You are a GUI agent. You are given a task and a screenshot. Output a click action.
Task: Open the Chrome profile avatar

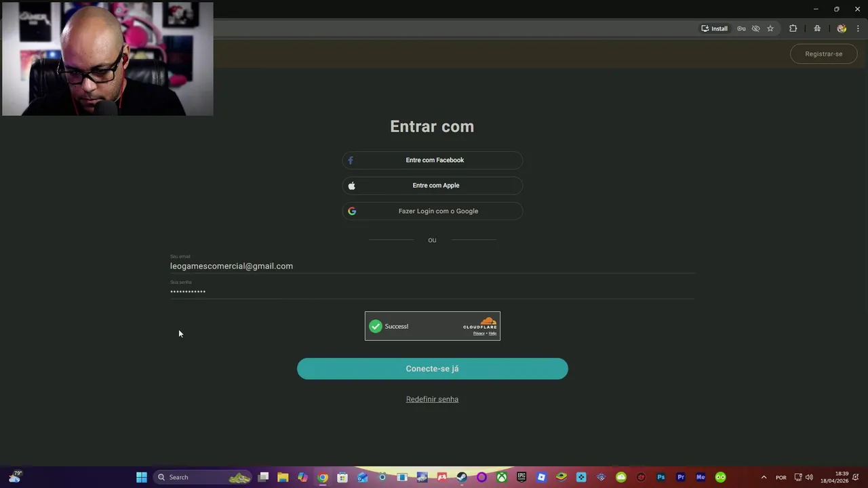point(842,28)
